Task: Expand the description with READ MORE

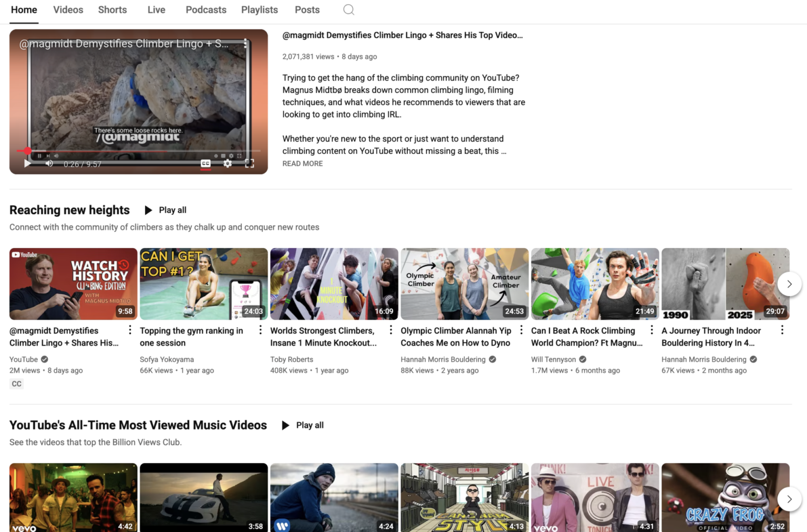Action: [x=302, y=163]
